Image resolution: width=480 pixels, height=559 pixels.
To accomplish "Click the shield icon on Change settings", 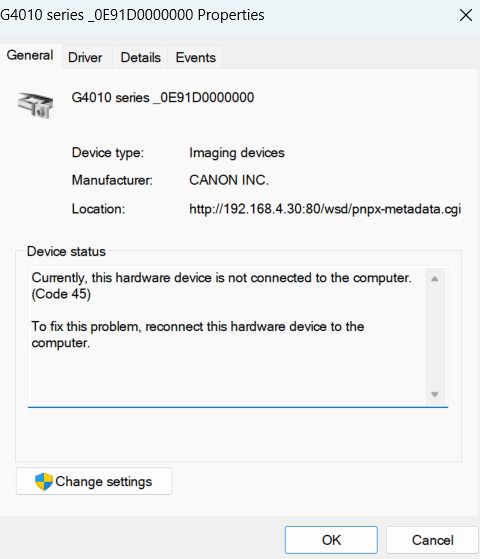I will (x=44, y=482).
